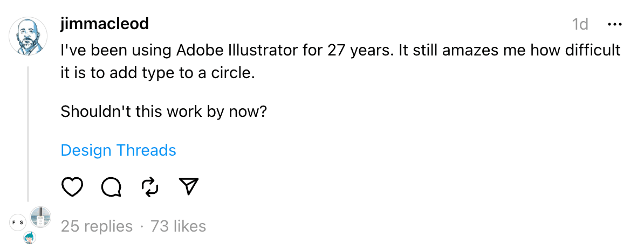Click the largest replier avatar beside FS

[40, 217]
